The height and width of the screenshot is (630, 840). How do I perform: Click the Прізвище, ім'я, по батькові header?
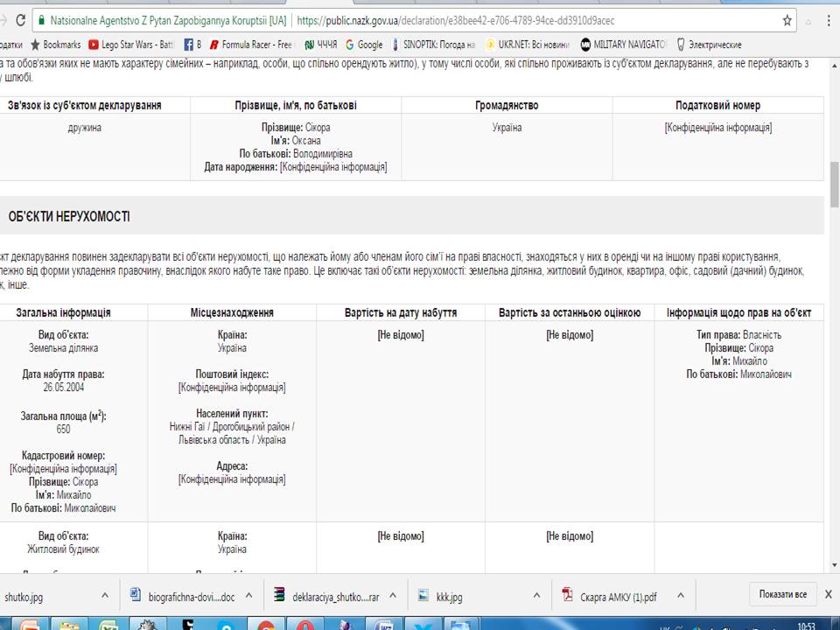[296, 106]
